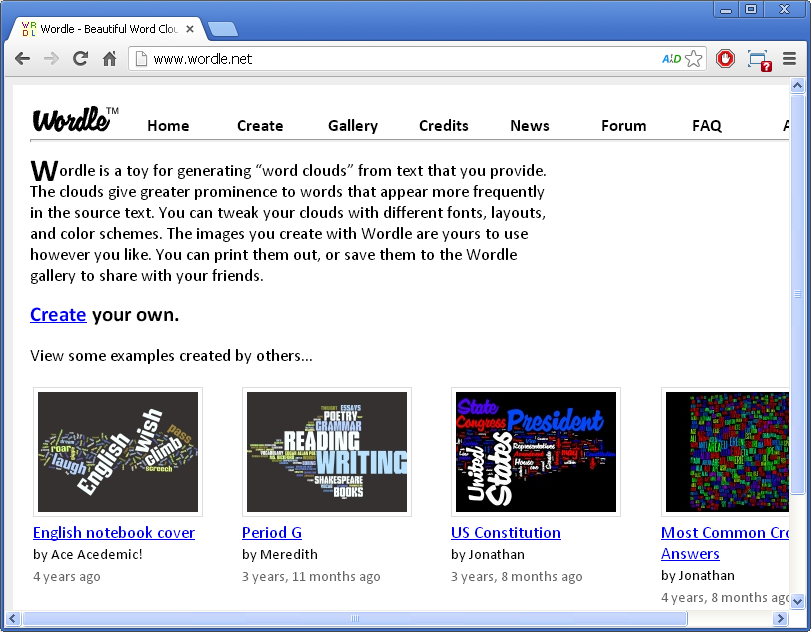Select the Wordle - Beautiful Word Clouds tab

[x=107, y=29]
